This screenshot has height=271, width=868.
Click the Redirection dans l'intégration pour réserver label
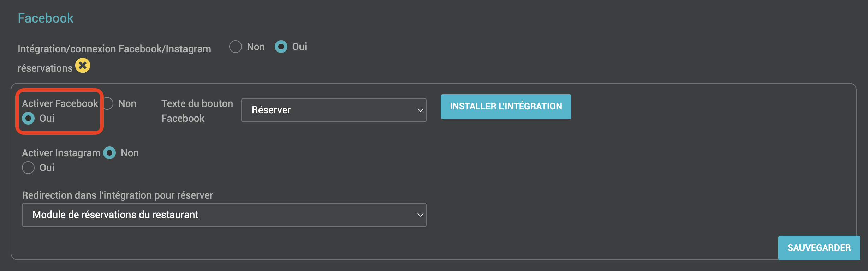click(117, 195)
